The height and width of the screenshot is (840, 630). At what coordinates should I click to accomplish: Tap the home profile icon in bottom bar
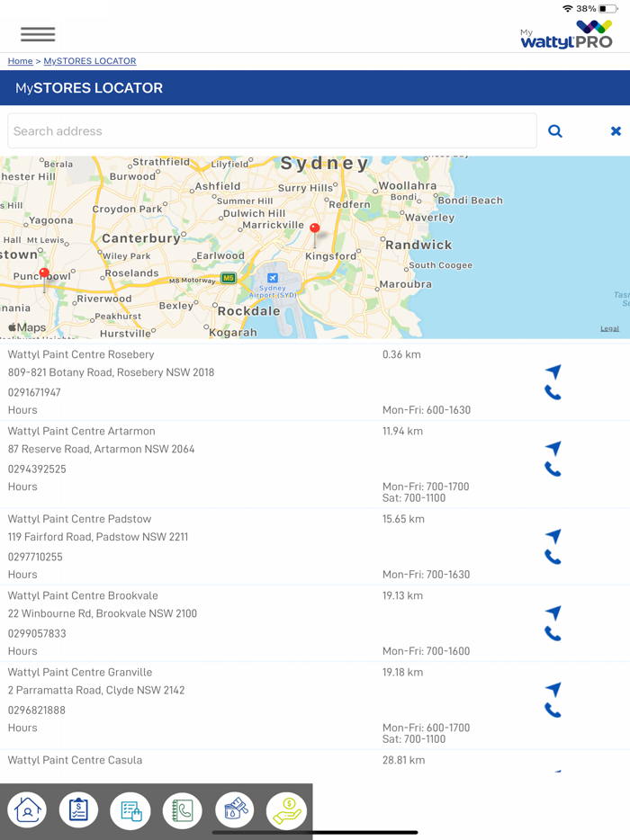27,810
